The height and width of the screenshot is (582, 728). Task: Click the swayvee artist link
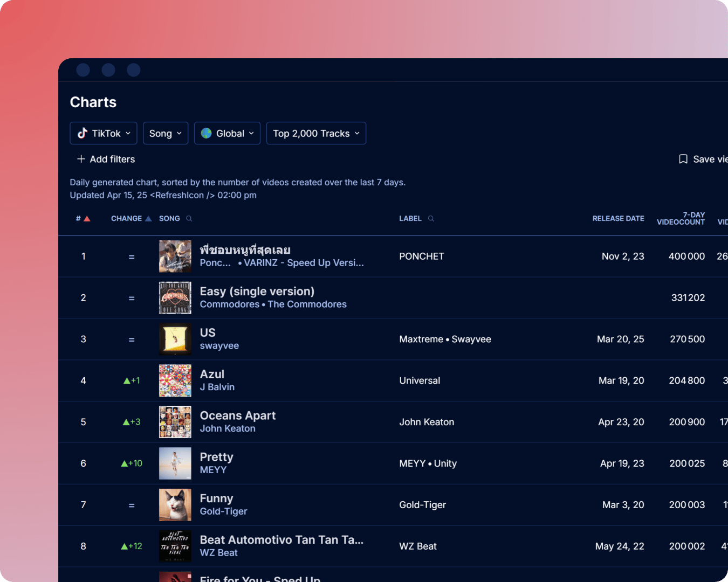point(219,345)
